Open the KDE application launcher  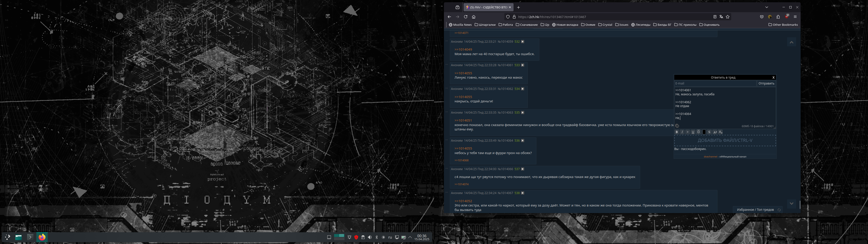pos(7,237)
